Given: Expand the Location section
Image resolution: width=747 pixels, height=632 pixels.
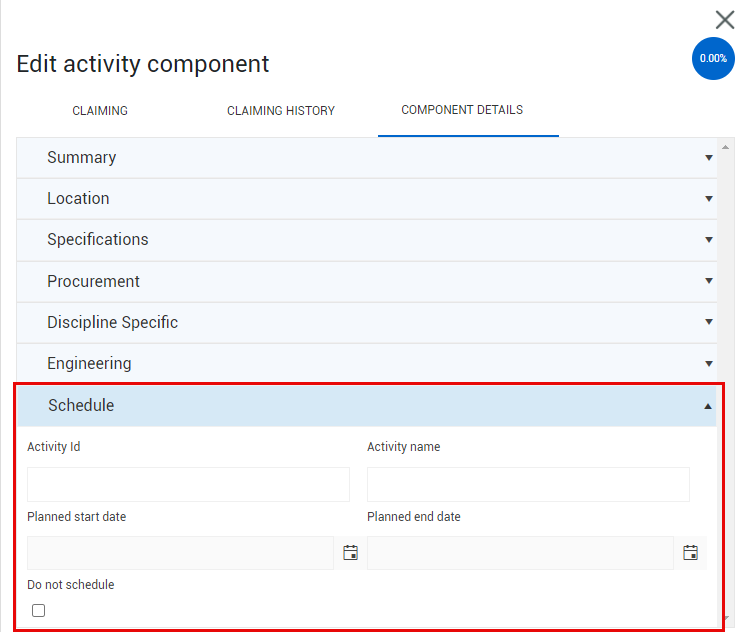Looking at the screenshot, I should pos(367,199).
